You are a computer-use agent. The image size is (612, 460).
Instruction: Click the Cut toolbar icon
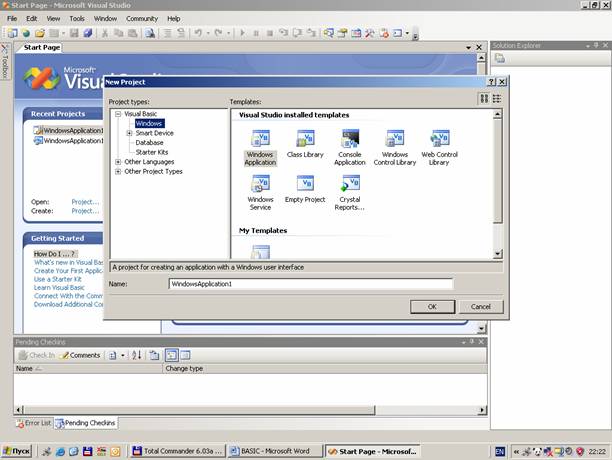coord(105,33)
